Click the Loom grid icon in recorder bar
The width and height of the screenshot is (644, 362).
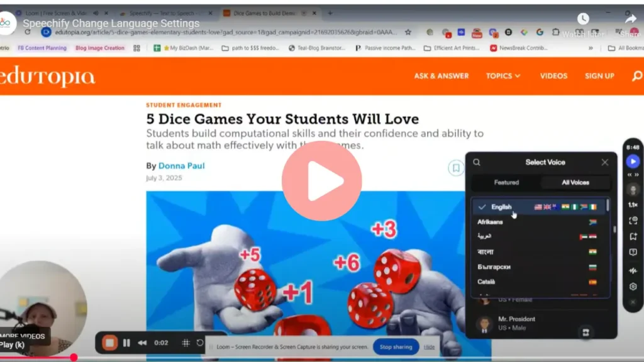pyautogui.click(x=186, y=343)
